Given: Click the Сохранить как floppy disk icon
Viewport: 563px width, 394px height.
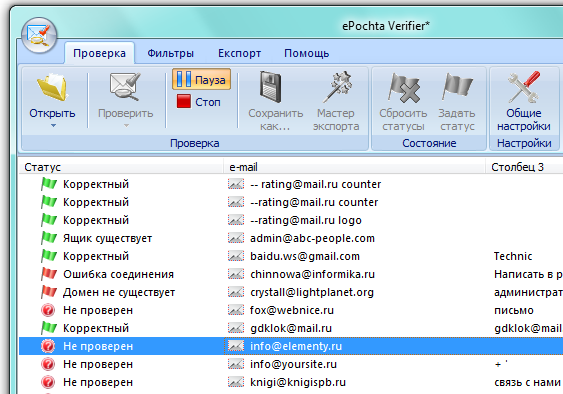Looking at the screenshot, I should point(271,87).
